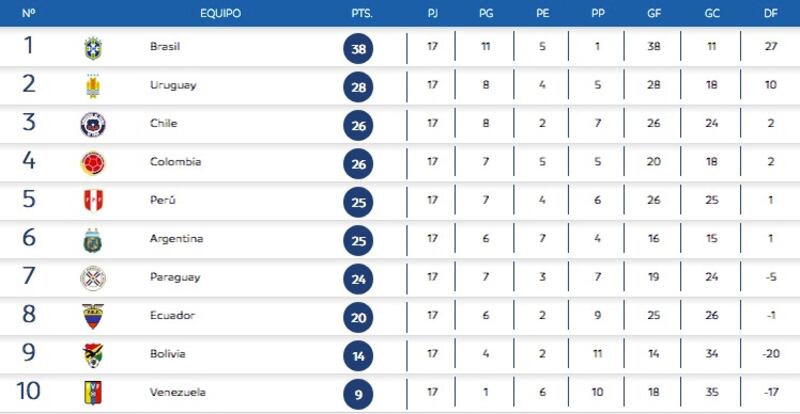Click Brasil's 38 points circle badge
The height and width of the screenshot is (414, 800).
point(358,49)
